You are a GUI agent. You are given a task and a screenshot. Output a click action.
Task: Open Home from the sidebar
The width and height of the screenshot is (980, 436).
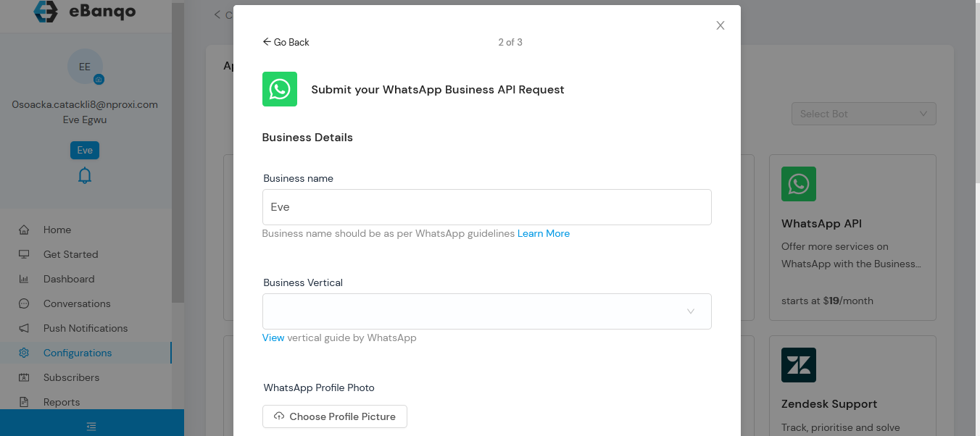click(57, 230)
